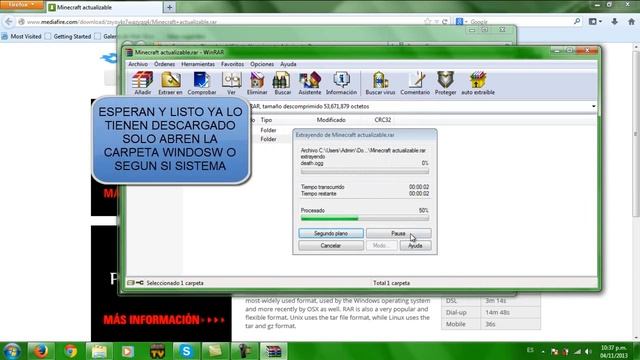Viewport: 640px width, 360px height.
Task: Click the Buscar virus icon
Action: (x=380, y=83)
